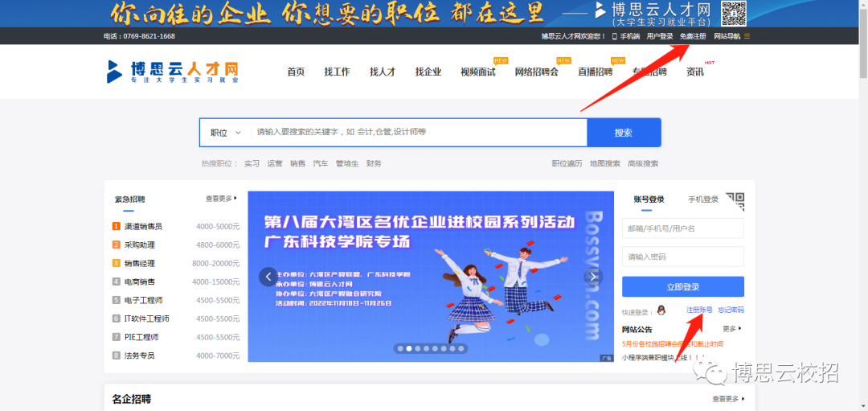Open 职位遍历 link

point(567,163)
